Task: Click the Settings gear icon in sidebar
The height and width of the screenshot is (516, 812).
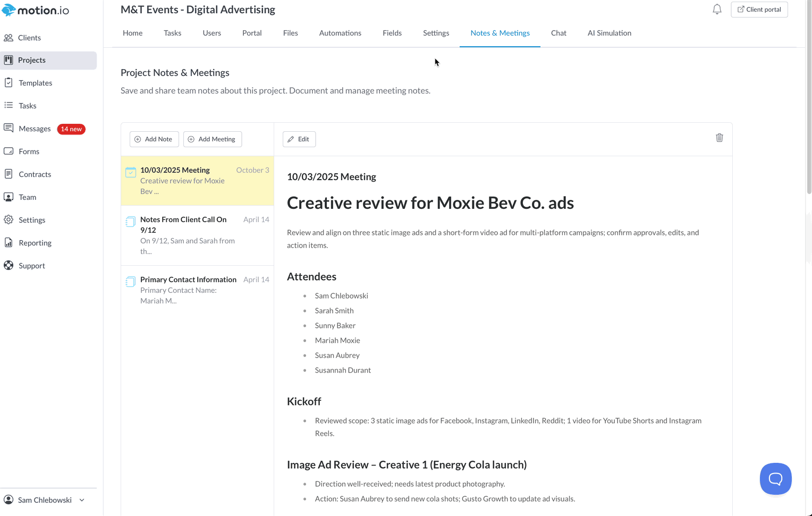Action: pyautogui.click(x=9, y=219)
